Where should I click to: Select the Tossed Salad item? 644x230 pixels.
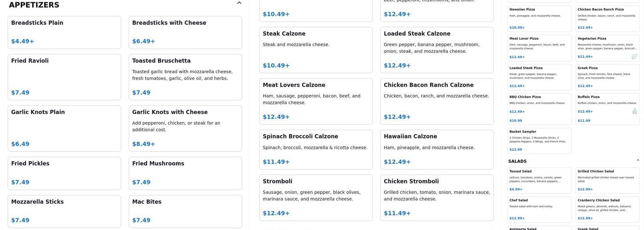click(540, 180)
